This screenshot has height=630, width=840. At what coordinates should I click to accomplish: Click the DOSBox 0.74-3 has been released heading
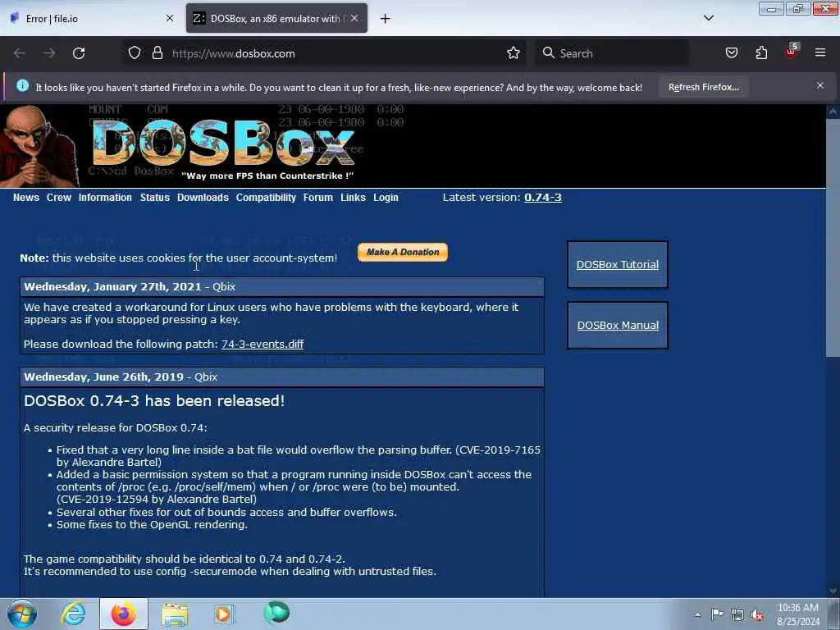tap(154, 400)
